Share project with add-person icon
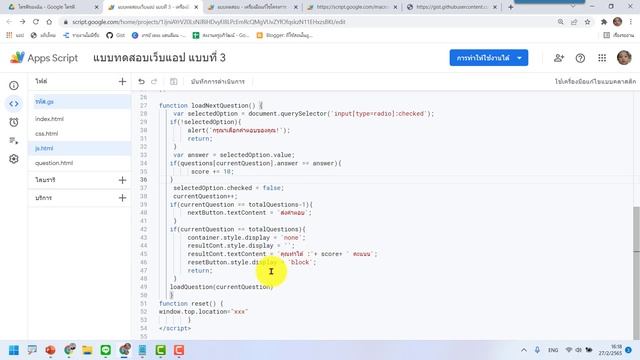The height and width of the screenshot is (360, 640). [x=559, y=58]
